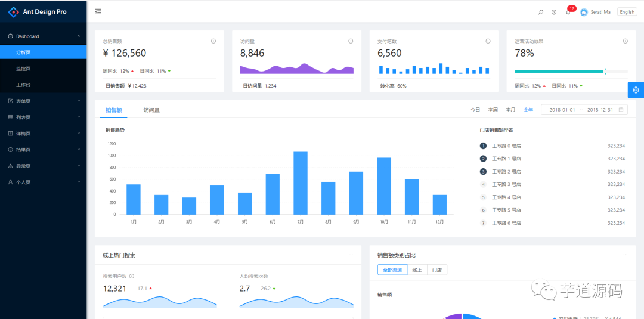Click the info icon beside 搜索用户数
Viewport: 644px width, 319px height.
coord(132,276)
